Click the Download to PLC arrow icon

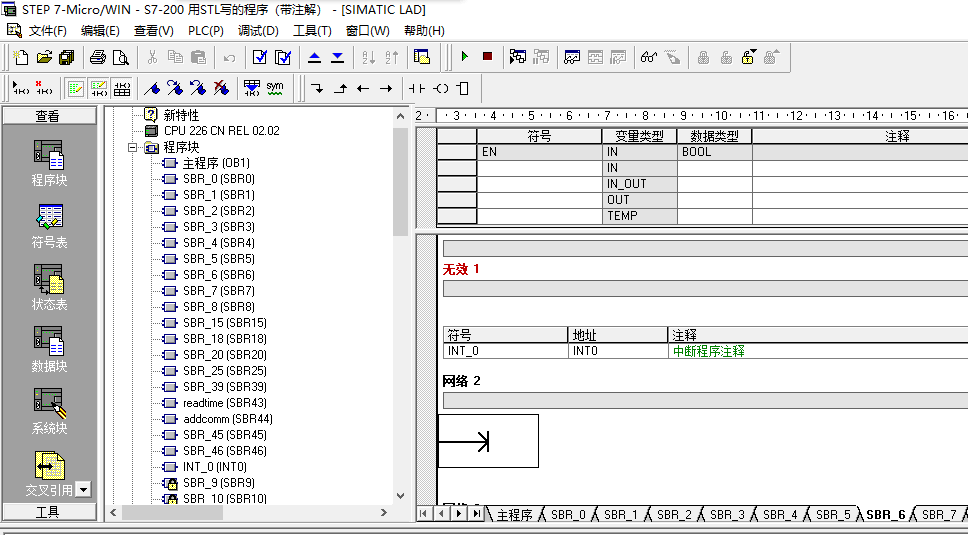[x=337, y=57]
